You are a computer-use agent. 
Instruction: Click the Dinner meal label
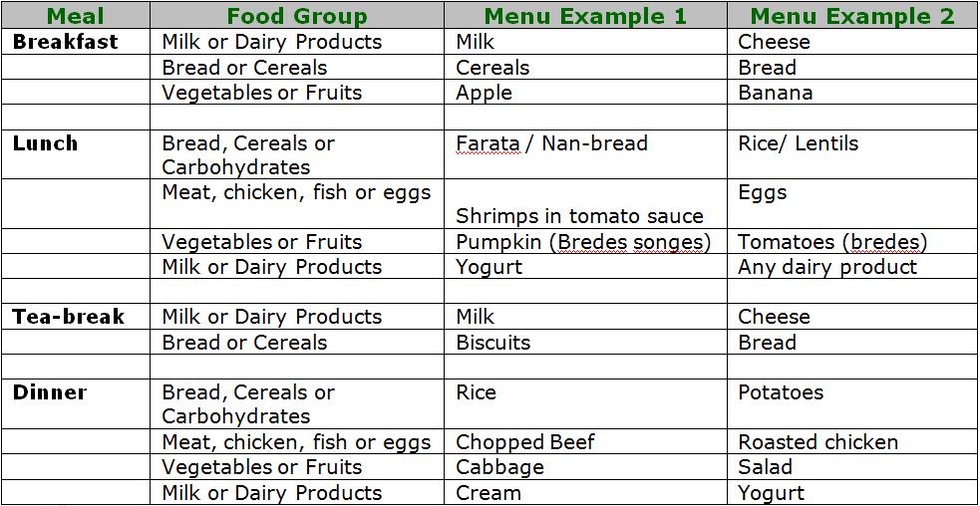pos(50,392)
